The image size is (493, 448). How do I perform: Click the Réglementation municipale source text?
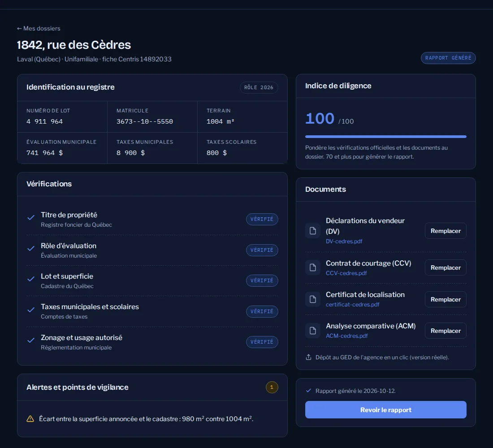pyautogui.click(x=76, y=347)
